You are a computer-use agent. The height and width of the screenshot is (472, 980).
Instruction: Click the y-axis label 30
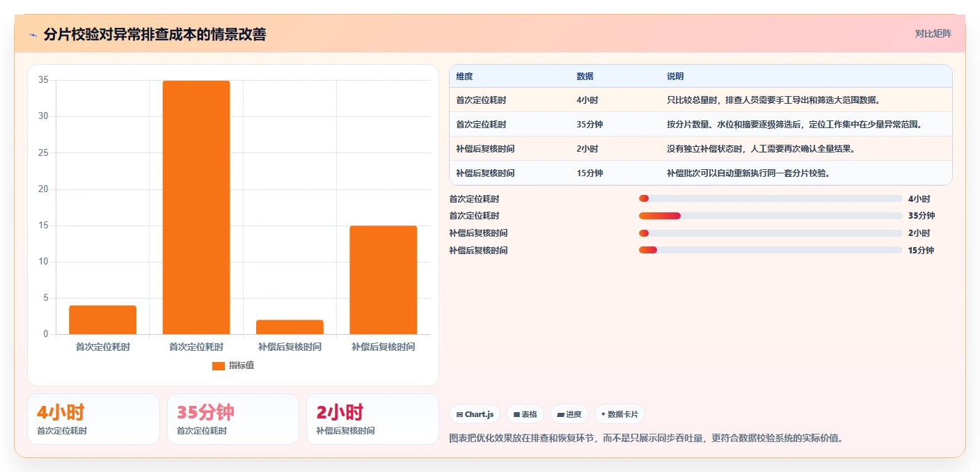click(x=43, y=116)
